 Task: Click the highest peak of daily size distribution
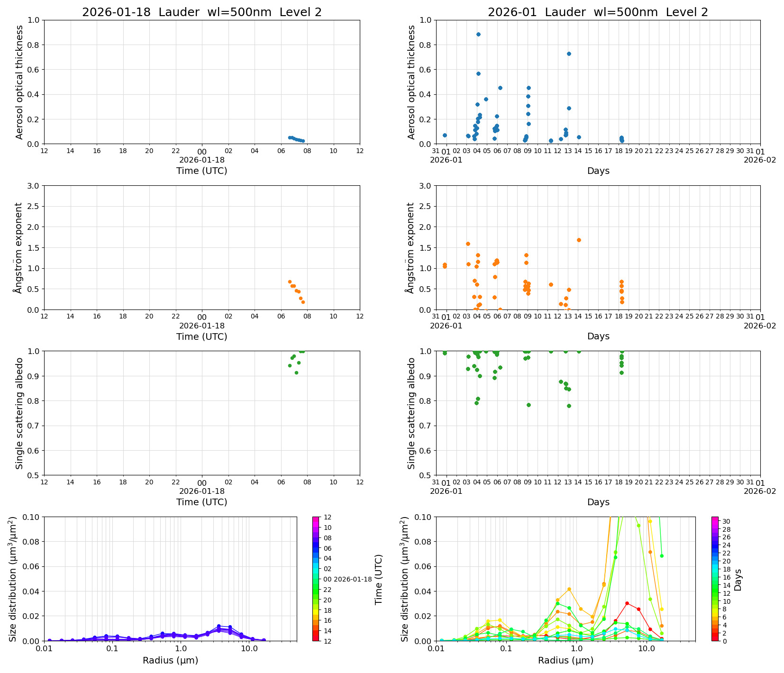click(x=219, y=626)
